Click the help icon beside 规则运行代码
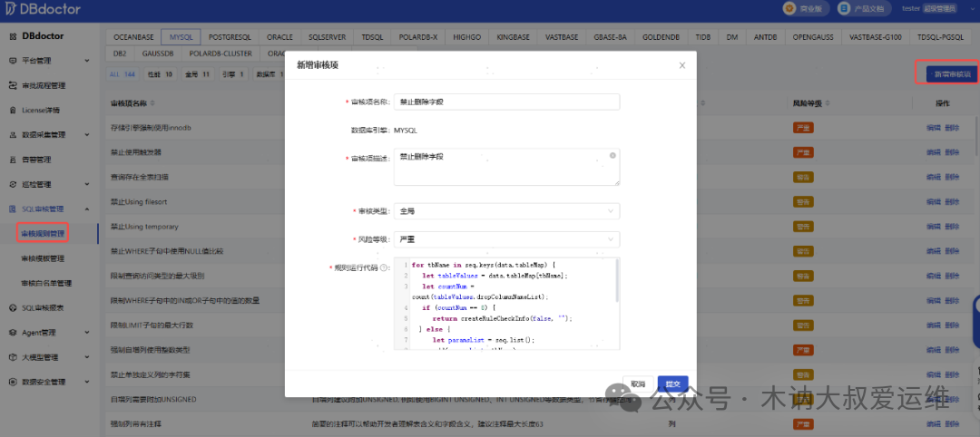This screenshot has width=980, height=437. coord(384,267)
